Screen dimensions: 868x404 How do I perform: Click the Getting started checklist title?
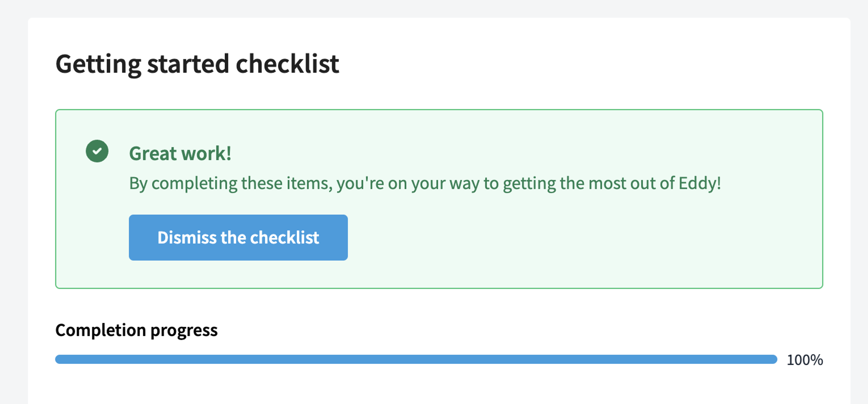tap(197, 64)
